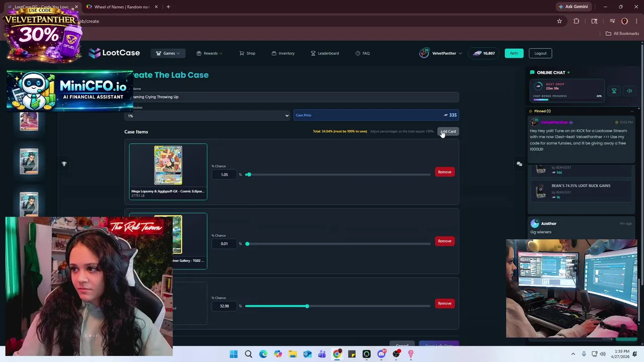Open the browser Extensions puzzle icon

pos(576,21)
